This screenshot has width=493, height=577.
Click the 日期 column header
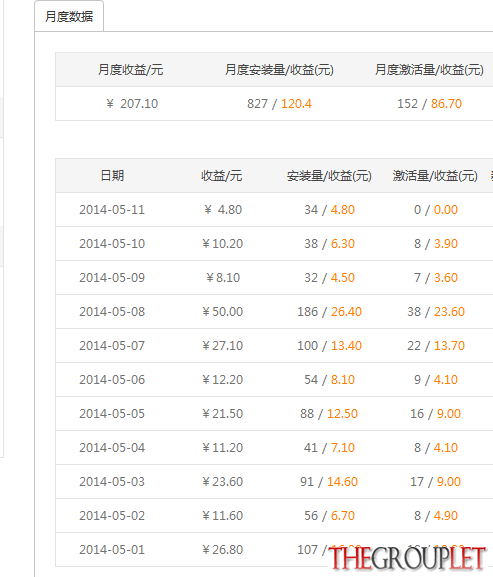[x=112, y=176]
